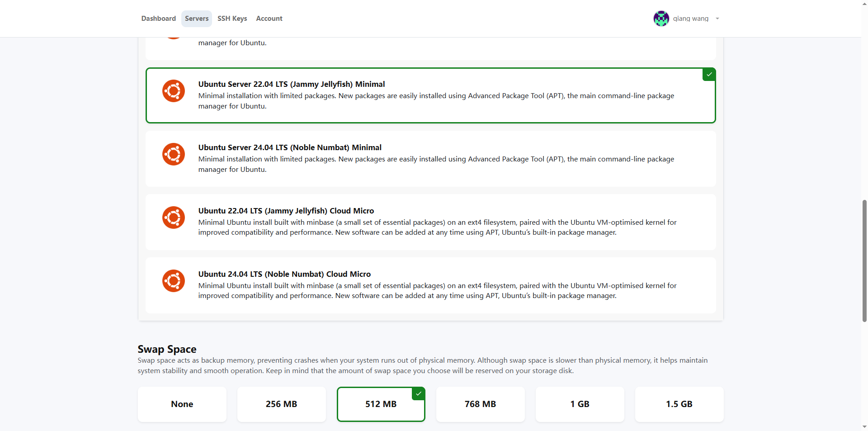The image size is (868, 431).
Task: Select 1 GB swap space
Action: pyautogui.click(x=580, y=404)
